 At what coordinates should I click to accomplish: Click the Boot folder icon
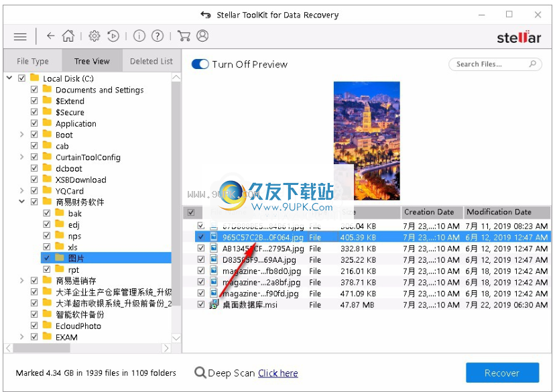pos(47,134)
